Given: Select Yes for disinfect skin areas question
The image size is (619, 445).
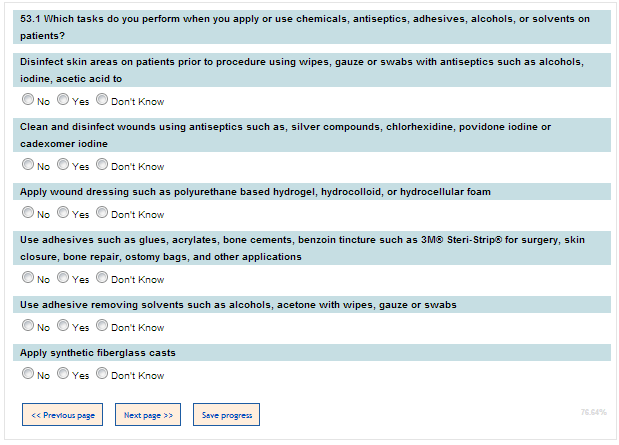Looking at the screenshot, I should pos(63,99).
